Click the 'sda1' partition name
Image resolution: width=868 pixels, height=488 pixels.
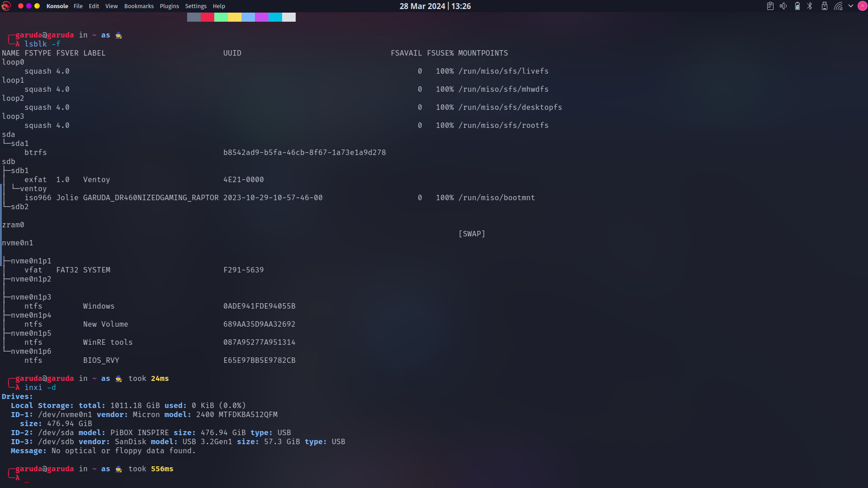click(x=19, y=143)
